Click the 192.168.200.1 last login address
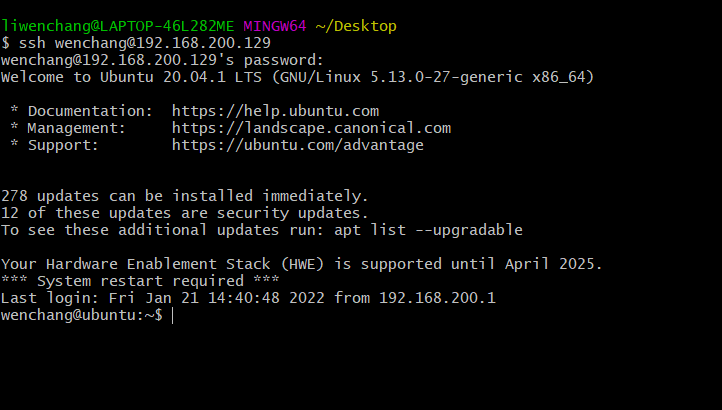 [437, 298]
